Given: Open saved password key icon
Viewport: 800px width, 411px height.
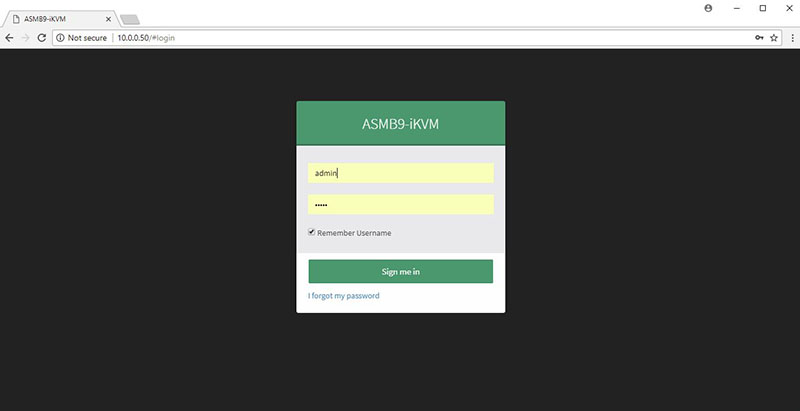Looking at the screenshot, I should point(759,38).
